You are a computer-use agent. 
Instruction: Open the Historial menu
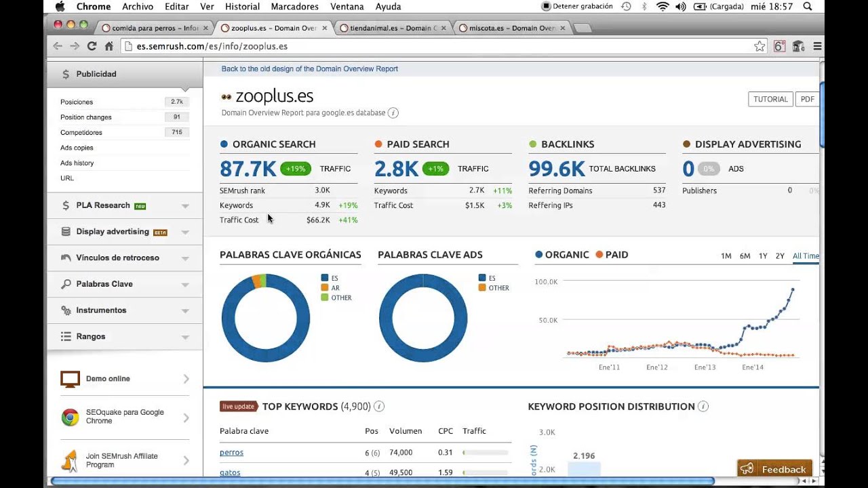tap(242, 6)
